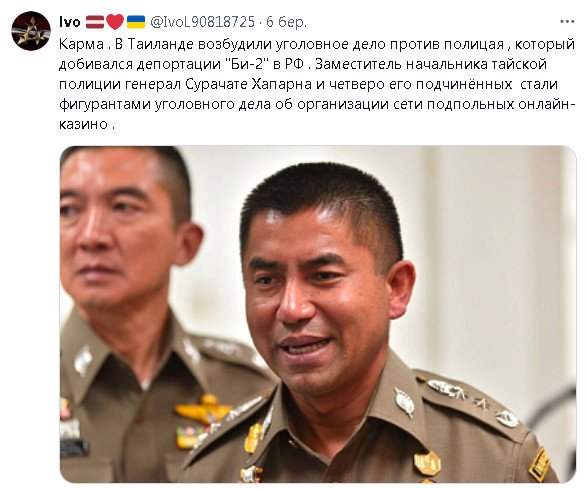
Task: Click the "Би-2" text in the tweet
Action: tap(249, 64)
